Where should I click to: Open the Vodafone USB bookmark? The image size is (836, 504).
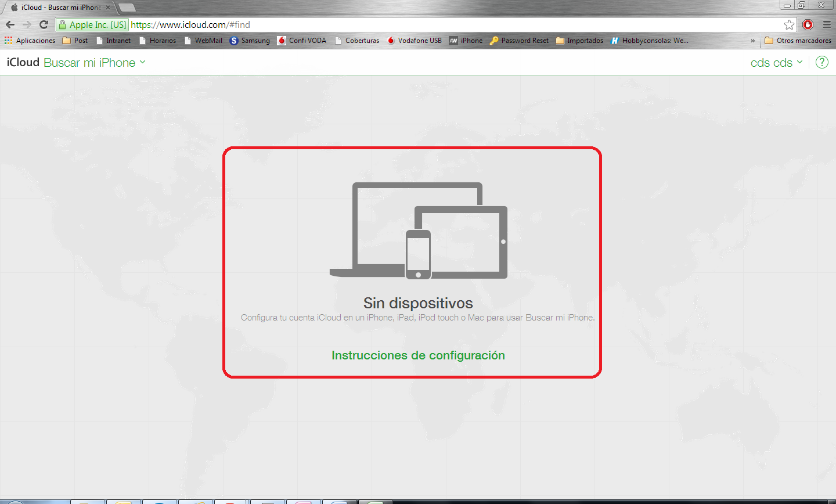[415, 41]
